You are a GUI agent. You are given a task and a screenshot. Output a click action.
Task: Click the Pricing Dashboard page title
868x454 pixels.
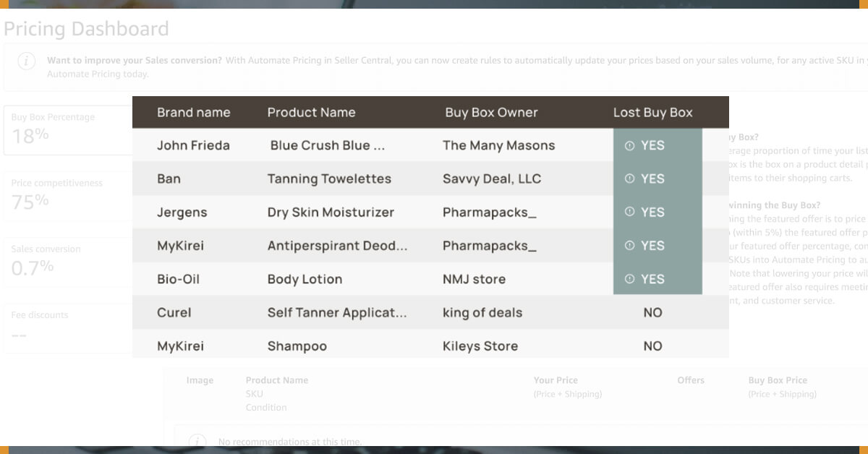(x=86, y=29)
